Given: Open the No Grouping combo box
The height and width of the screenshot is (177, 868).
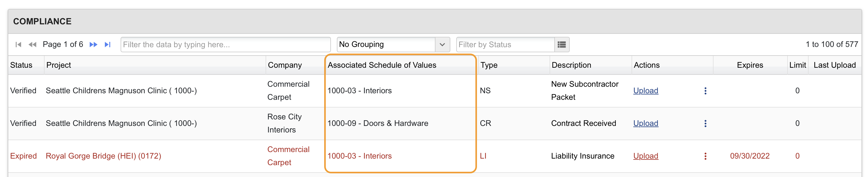Looking at the screenshot, I should (x=393, y=45).
